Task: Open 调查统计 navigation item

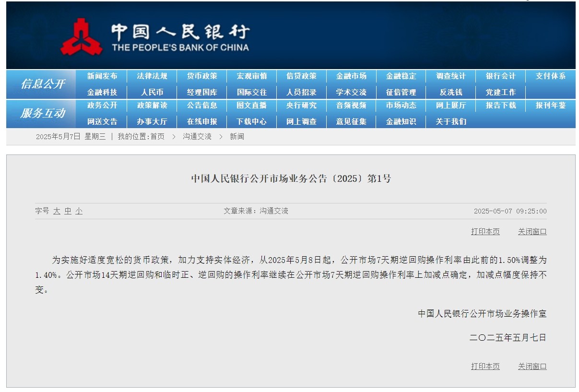Action: [451, 76]
